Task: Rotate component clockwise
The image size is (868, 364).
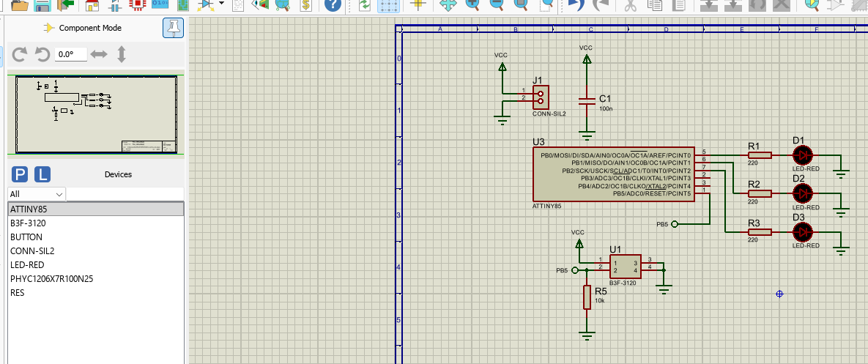Action: [20, 54]
